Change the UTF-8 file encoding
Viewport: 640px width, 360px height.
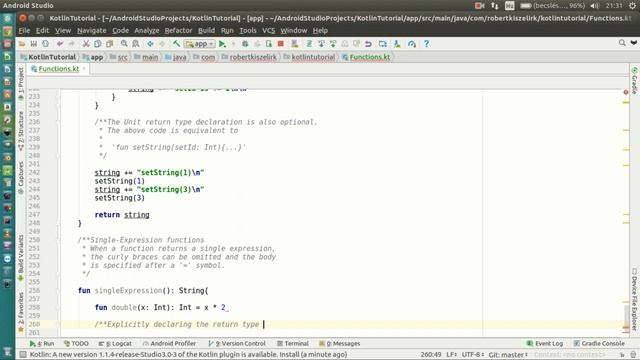pyautogui.click(x=473, y=355)
